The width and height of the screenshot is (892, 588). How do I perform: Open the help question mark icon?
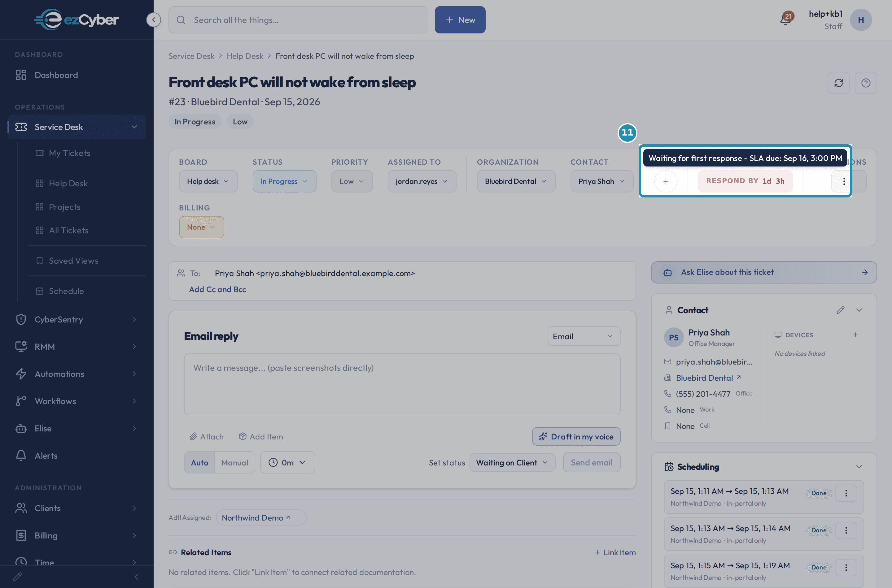coord(866,83)
